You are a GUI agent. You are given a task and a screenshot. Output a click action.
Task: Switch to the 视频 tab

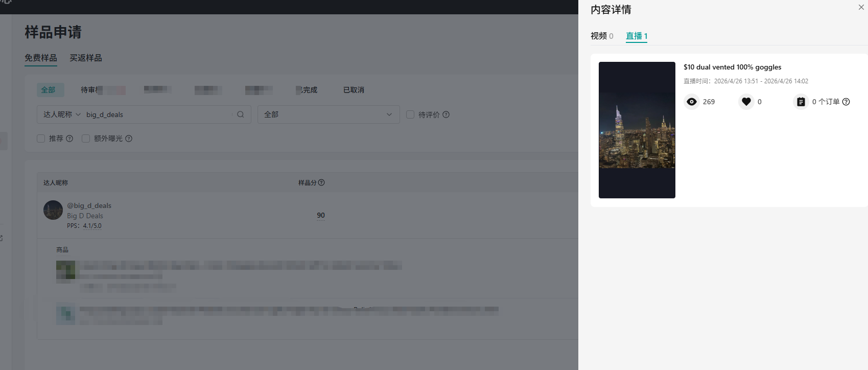point(602,36)
